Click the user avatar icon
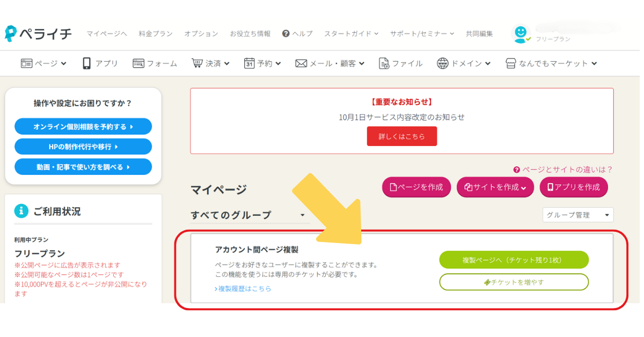The height and width of the screenshot is (337, 644). [x=520, y=33]
